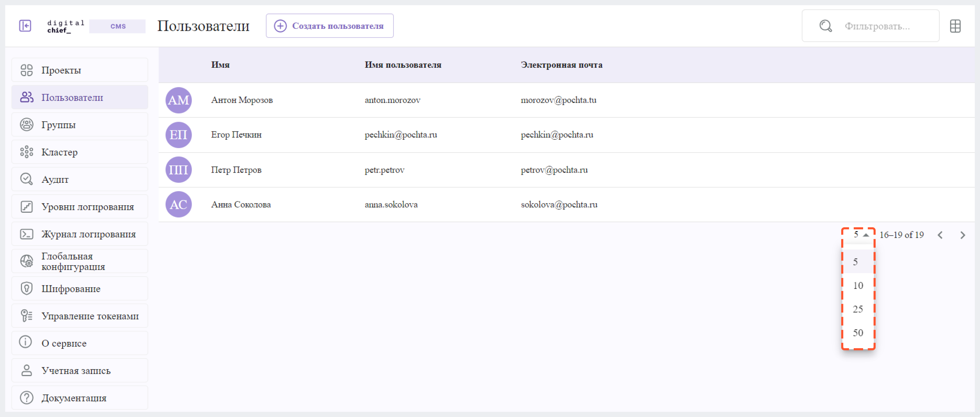Open Кластер in the sidebar
Image resolution: width=980 pixels, height=417 pixels.
coord(80,152)
